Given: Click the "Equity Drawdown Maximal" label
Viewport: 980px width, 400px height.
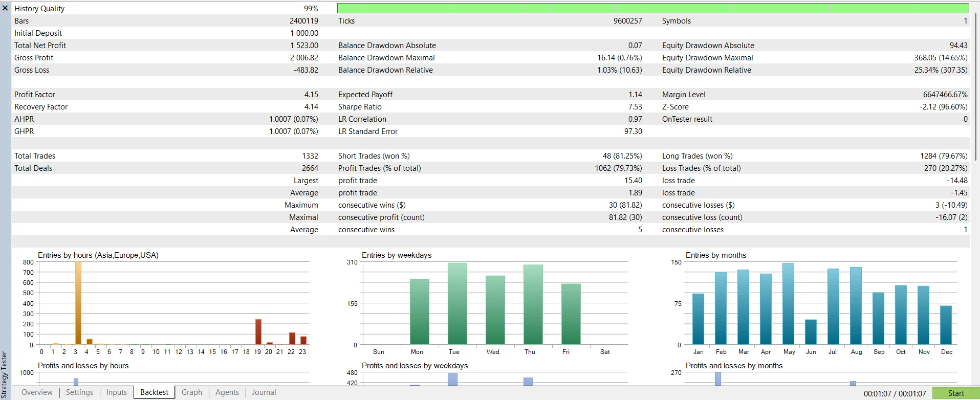Looking at the screenshot, I should coord(707,58).
